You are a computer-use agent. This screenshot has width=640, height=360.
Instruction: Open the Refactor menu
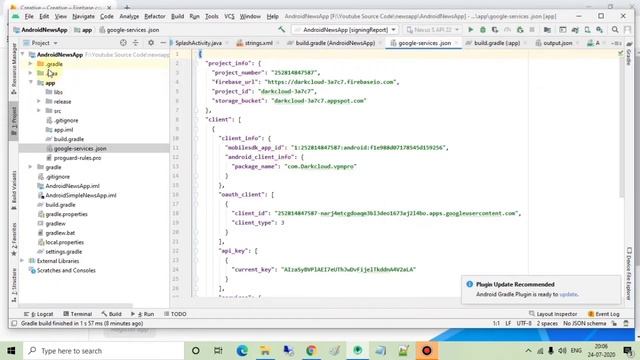[155, 16]
